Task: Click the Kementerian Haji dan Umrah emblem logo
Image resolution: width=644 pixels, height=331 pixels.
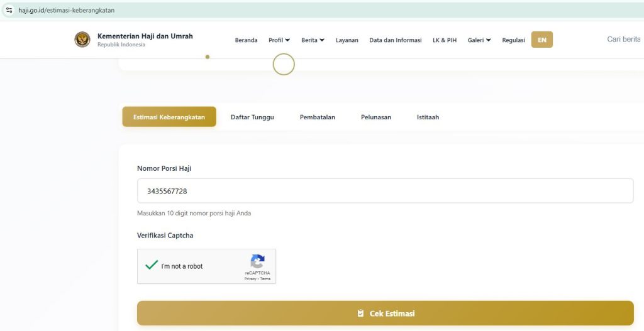Action: [82, 40]
